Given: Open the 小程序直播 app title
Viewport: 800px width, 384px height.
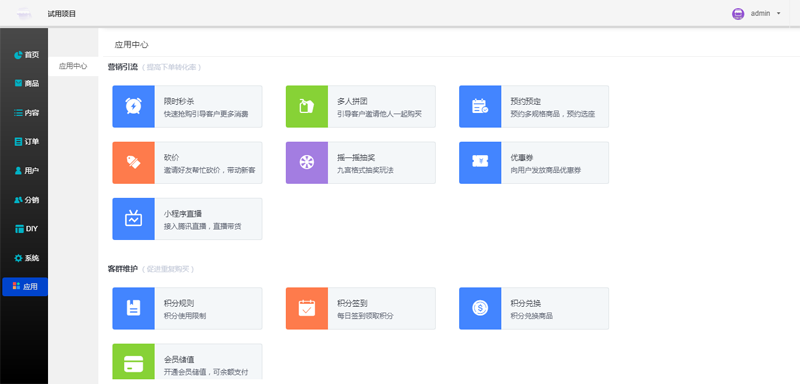Looking at the screenshot, I should point(183,214).
